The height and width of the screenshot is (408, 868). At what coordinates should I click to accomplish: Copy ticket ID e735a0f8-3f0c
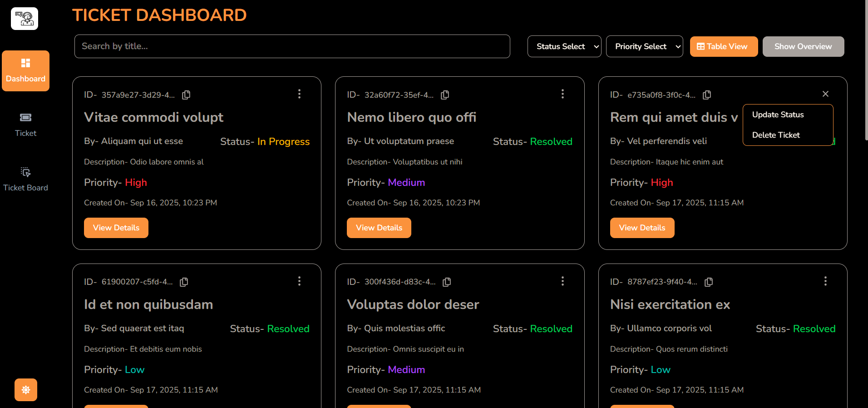[x=707, y=95]
